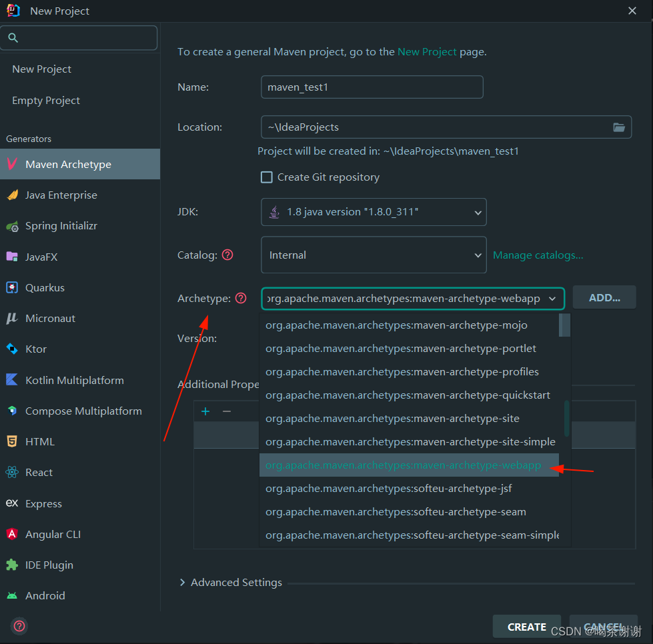Viewport: 653px width, 644px height.
Task: Click the Angular CLI icon
Action: [12, 534]
